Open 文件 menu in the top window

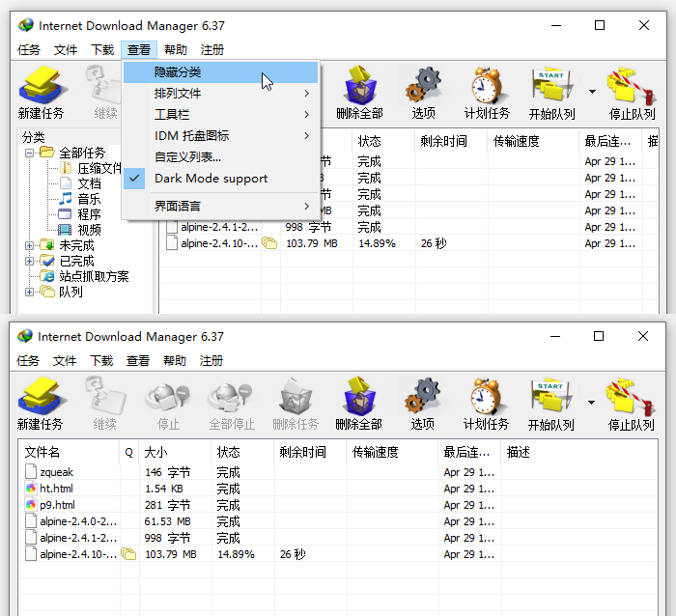(x=66, y=50)
